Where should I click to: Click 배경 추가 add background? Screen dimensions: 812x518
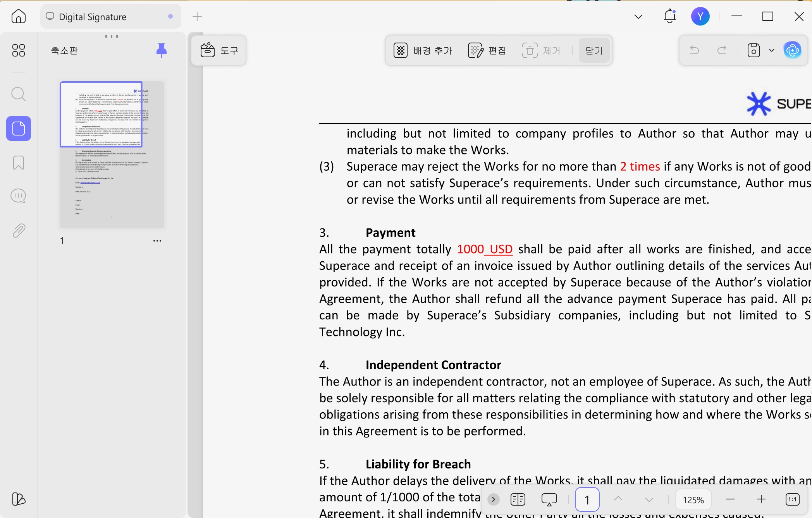coord(423,50)
